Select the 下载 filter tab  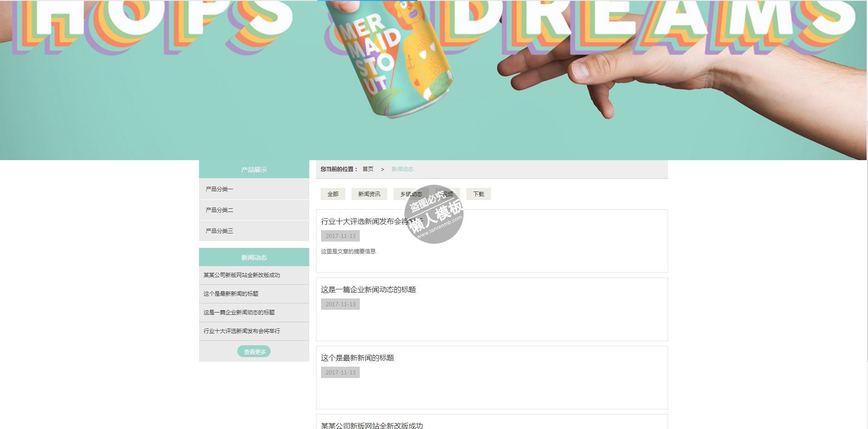[478, 194]
